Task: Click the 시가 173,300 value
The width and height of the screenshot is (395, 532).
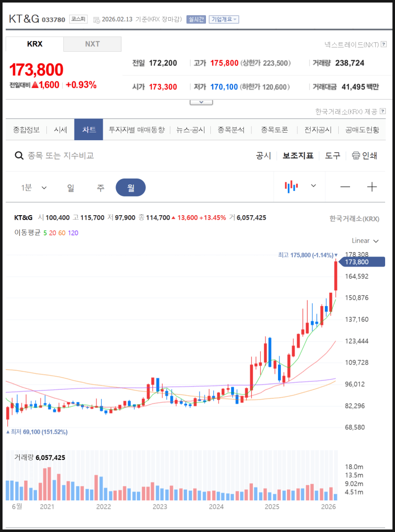Action: [x=163, y=87]
